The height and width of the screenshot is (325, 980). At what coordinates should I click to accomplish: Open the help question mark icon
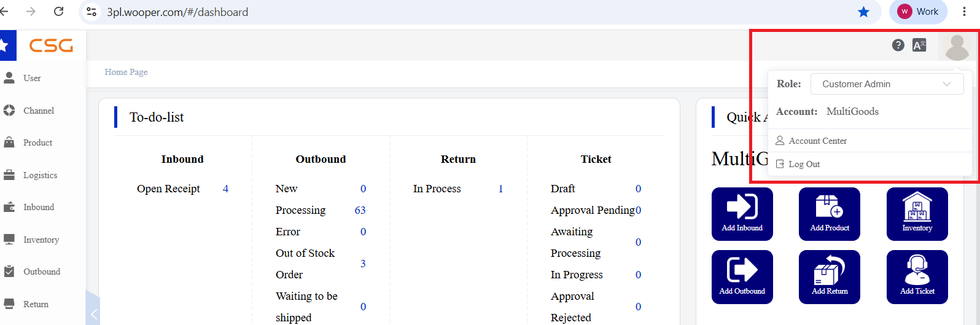(x=898, y=45)
